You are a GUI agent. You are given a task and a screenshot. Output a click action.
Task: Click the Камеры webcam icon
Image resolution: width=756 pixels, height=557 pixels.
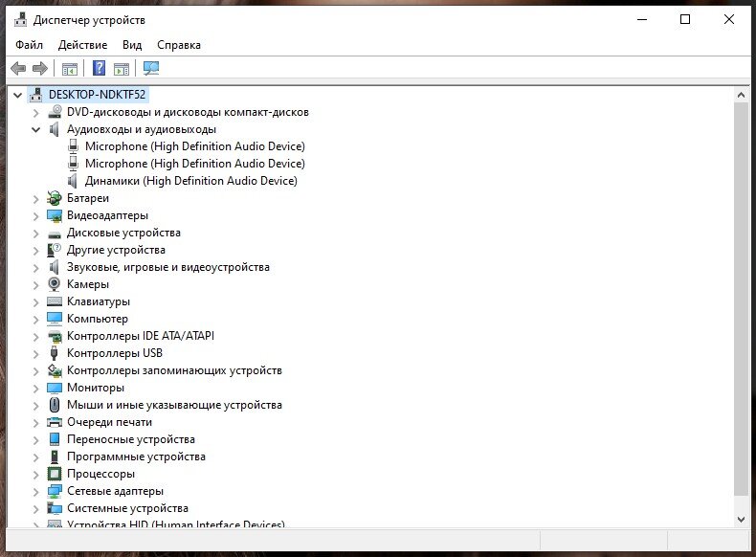tap(55, 284)
